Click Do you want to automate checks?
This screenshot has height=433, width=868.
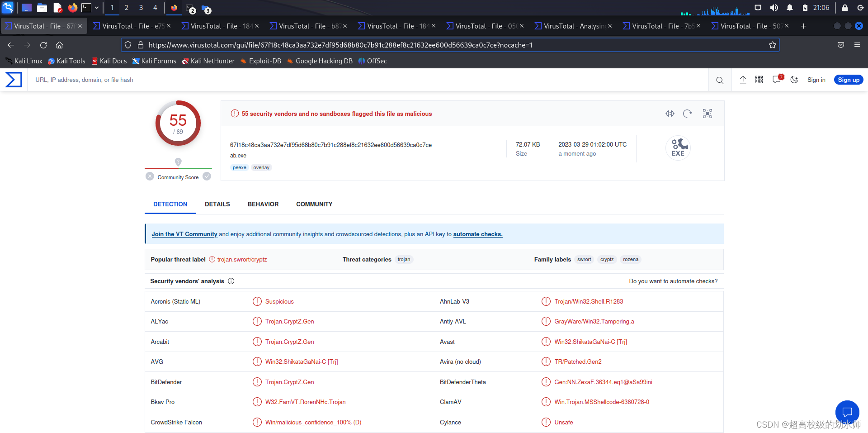pos(673,281)
